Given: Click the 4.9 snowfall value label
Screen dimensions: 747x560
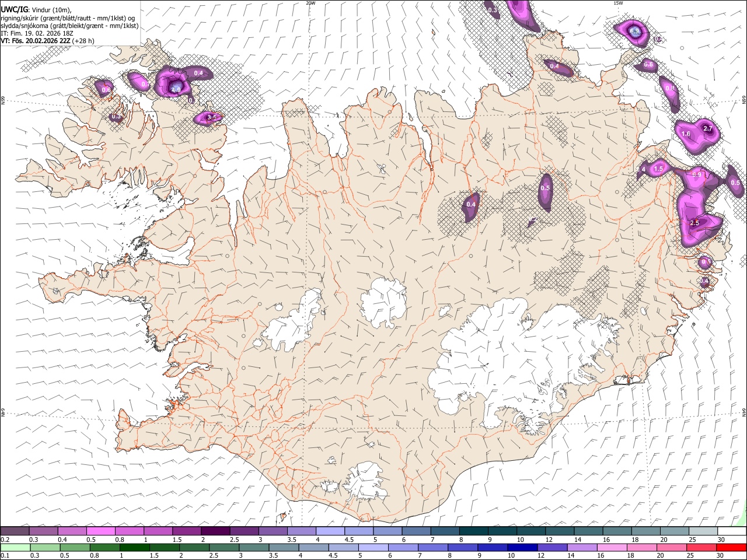Looking at the screenshot, I should (176, 89).
